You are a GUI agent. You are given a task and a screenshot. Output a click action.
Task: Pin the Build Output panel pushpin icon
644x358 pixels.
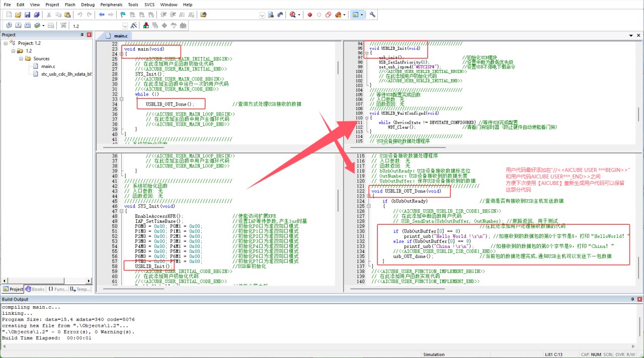633,299
